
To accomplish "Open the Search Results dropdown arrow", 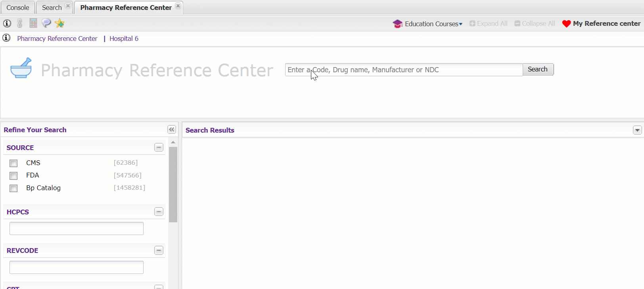I will click(637, 130).
